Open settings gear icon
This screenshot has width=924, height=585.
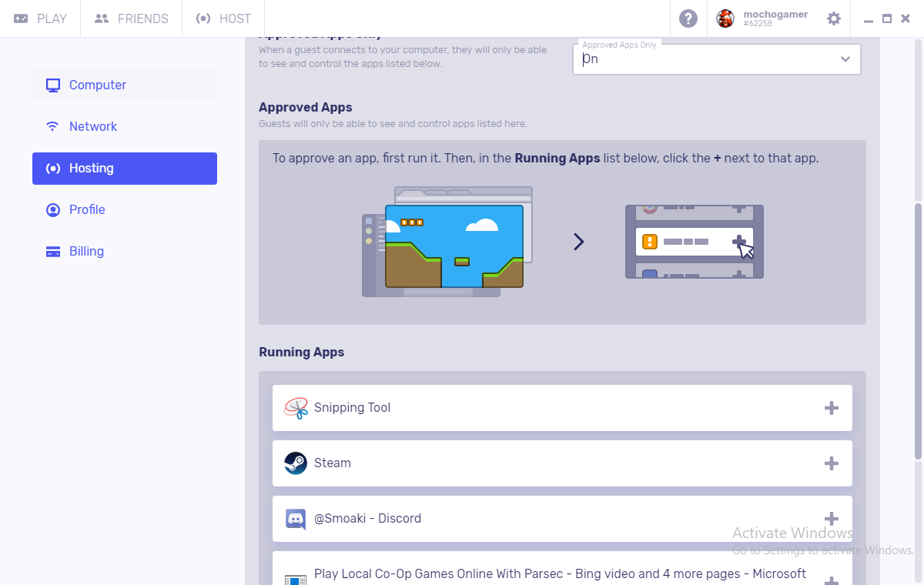pyautogui.click(x=834, y=18)
